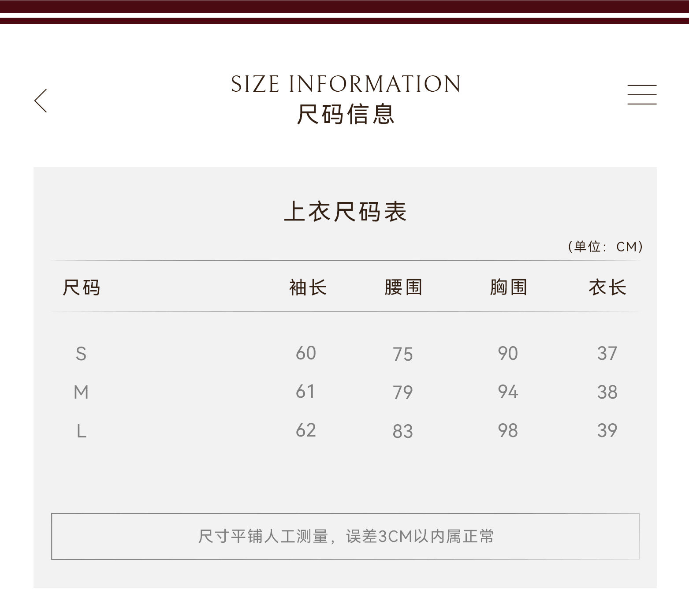Click sleeve length value 60
This screenshot has height=616, width=689.
[306, 353]
